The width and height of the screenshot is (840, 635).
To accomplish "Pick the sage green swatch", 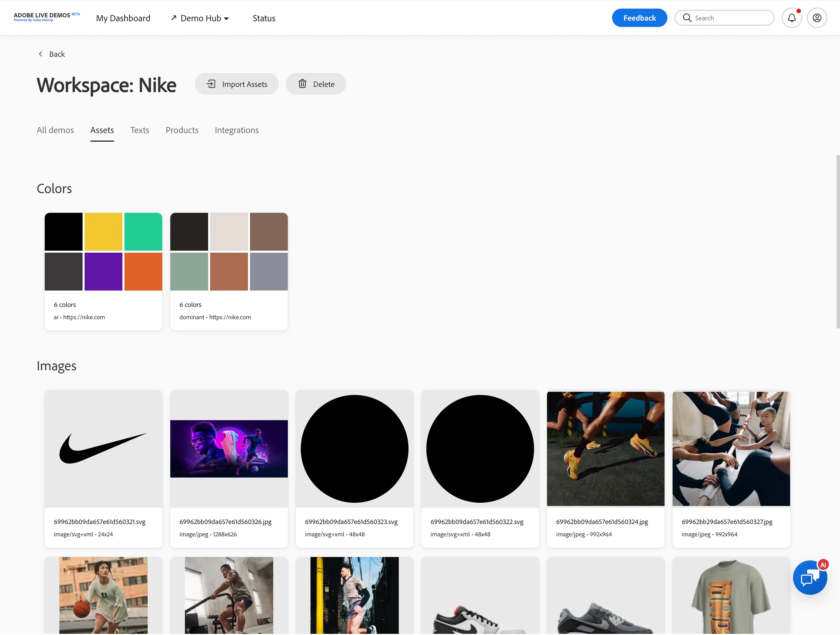I will pos(189,271).
